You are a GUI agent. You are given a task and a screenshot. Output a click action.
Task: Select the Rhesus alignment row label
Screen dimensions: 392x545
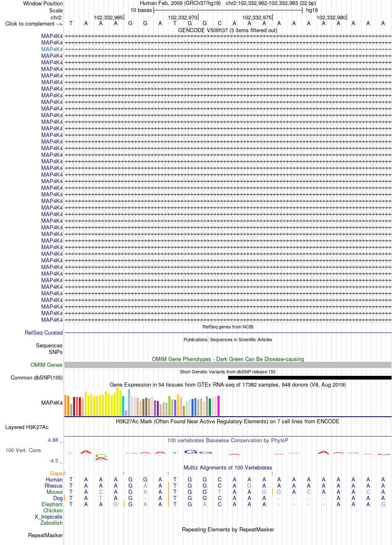pyautogui.click(x=54, y=486)
